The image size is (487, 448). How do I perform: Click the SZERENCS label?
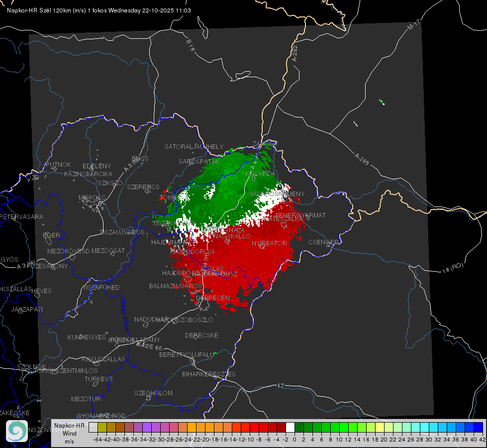pyautogui.click(x=143, y=187)
